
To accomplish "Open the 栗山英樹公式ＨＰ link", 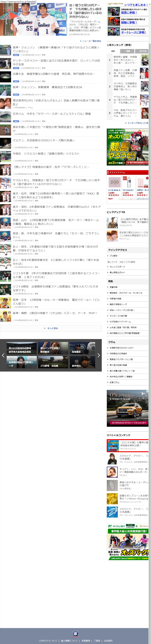I will [x=117, y=272].
